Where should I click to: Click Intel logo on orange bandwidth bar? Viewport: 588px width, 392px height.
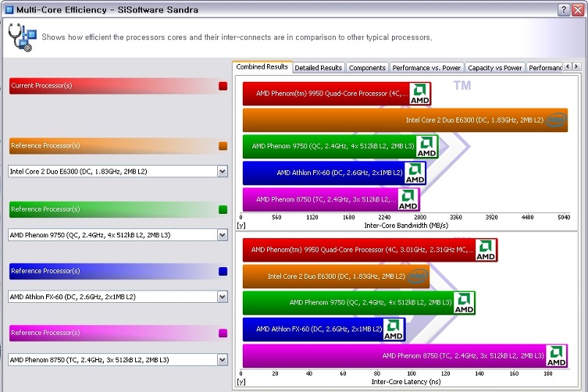point(556,120)
